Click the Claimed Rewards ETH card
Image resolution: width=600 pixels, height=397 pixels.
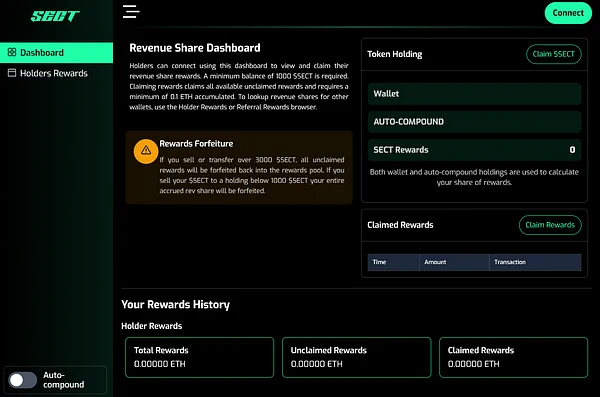tap(513, 357)
